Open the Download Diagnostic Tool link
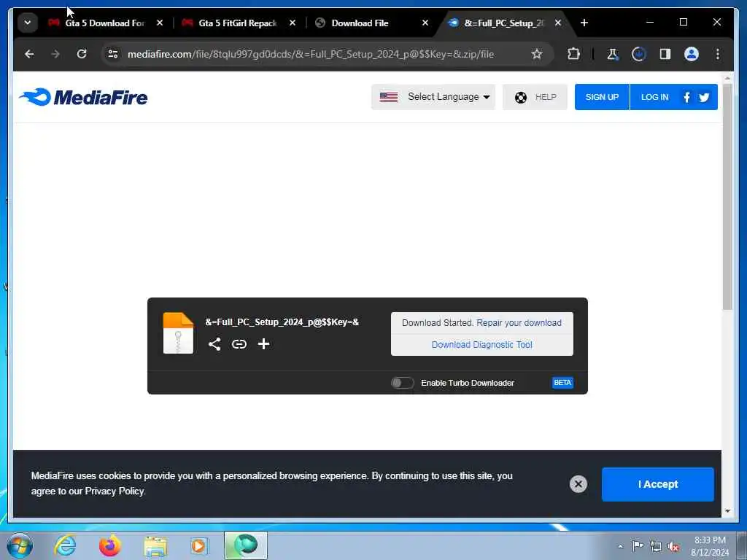 [x=481, y=345]
